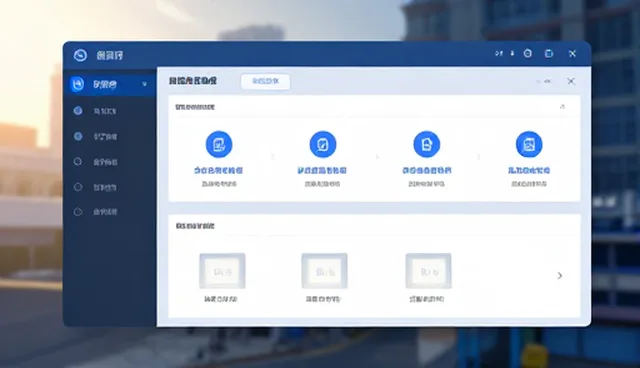This screenshot has height=368, width=640.
Task: Select the fifth sidebar item's hollow circle icon
Action: click(78, 187)
